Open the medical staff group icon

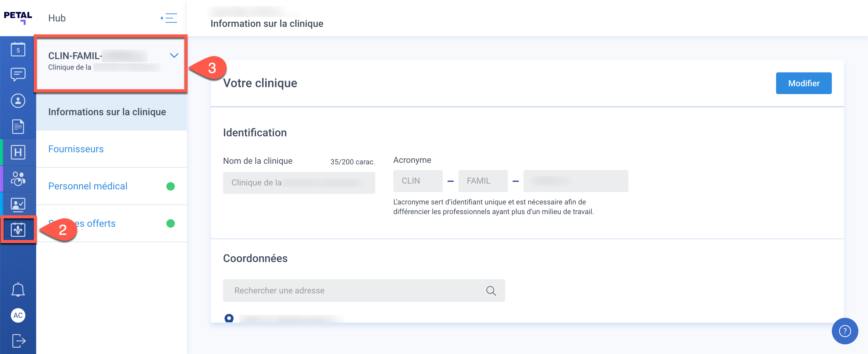18,178
